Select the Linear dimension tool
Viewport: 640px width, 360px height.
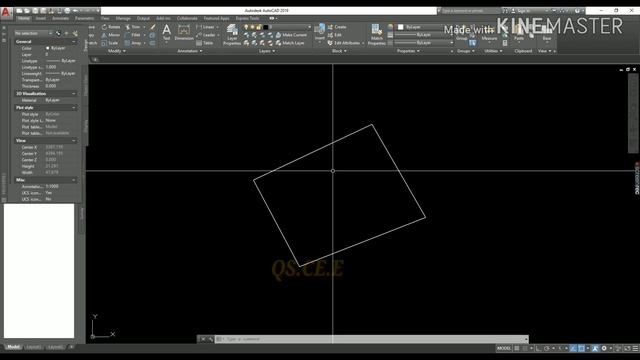pyautogui.click(x=206, y=27)
